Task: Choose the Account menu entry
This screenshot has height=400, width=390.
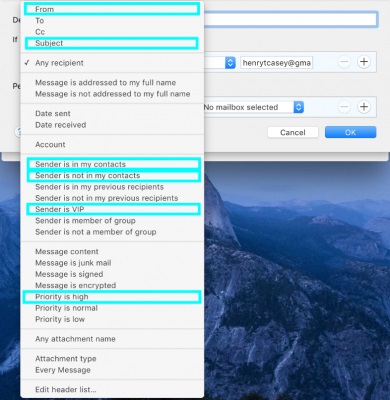Action: click(112, 144)
